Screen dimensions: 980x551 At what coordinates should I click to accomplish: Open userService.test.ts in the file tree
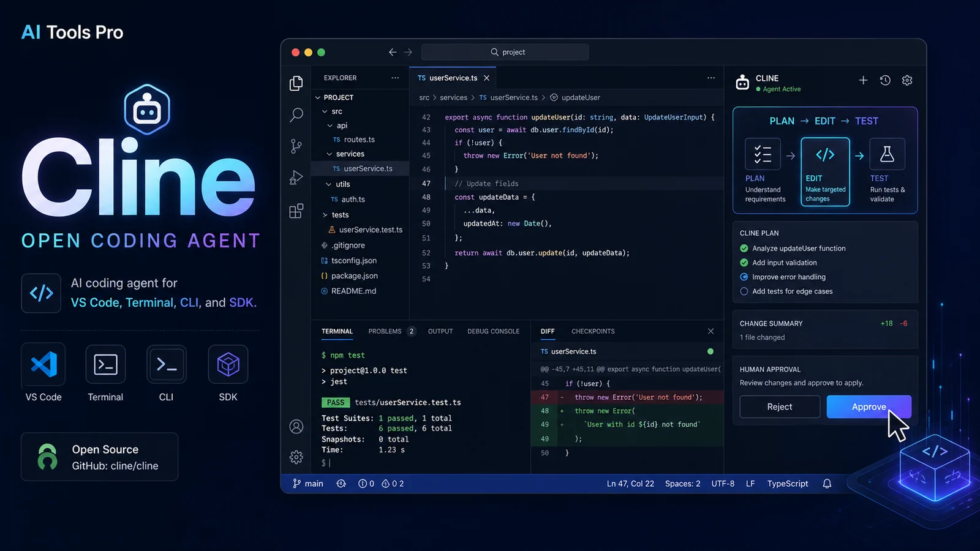click(x=371, y=230)
